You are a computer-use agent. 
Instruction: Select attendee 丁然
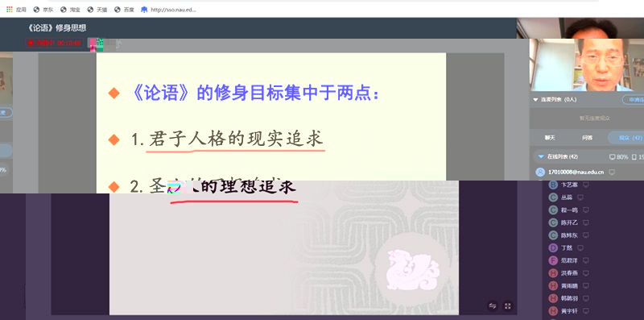567,248
